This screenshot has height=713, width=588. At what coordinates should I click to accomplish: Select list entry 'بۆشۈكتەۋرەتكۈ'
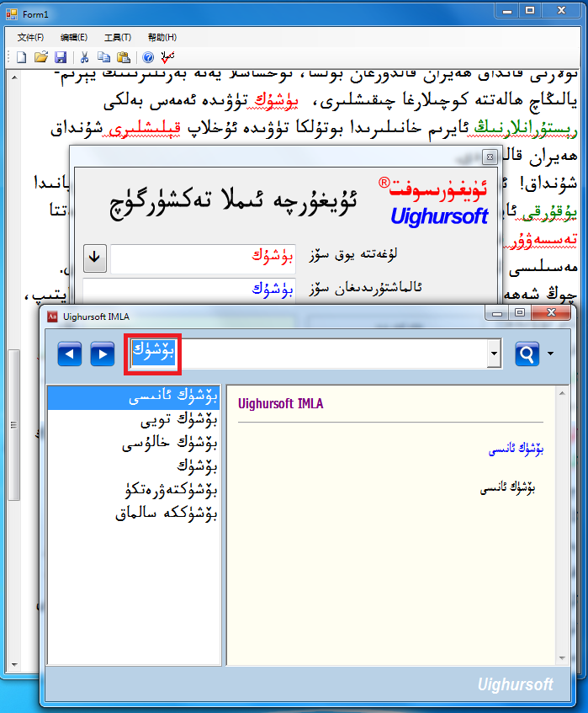(x=134, y=490)
